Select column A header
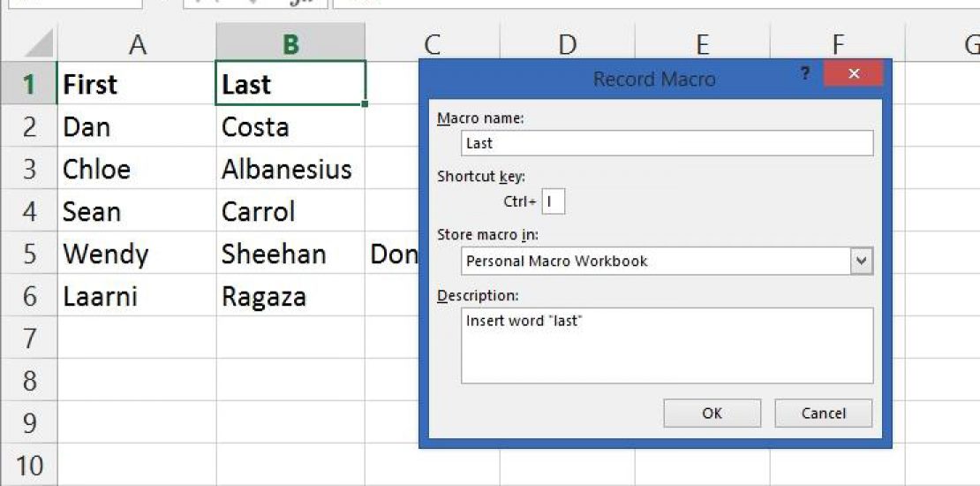Viewport: 980px width, 486px height. click(x=137, y=44)
